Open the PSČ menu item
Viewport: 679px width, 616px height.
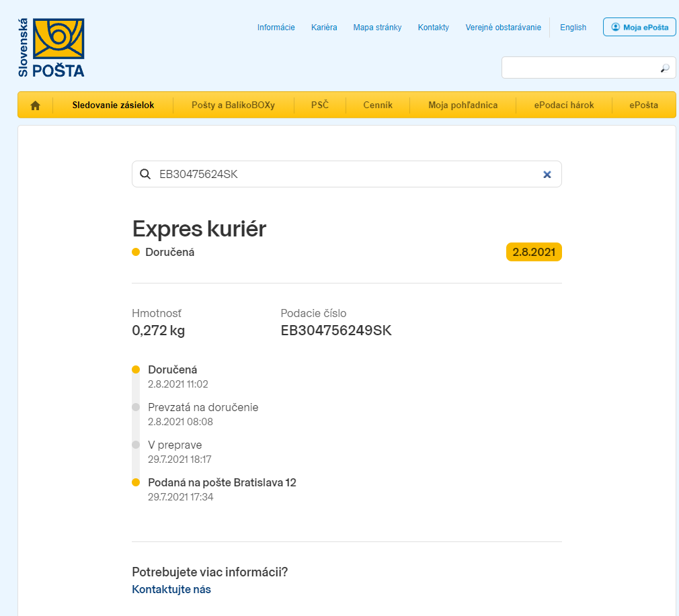click(x=320, y=105)
